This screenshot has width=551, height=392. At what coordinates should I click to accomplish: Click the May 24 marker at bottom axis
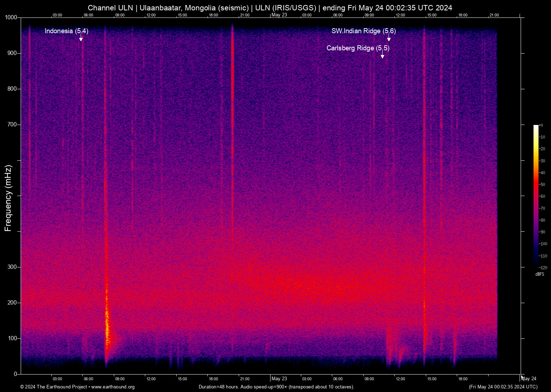[529, 379]
